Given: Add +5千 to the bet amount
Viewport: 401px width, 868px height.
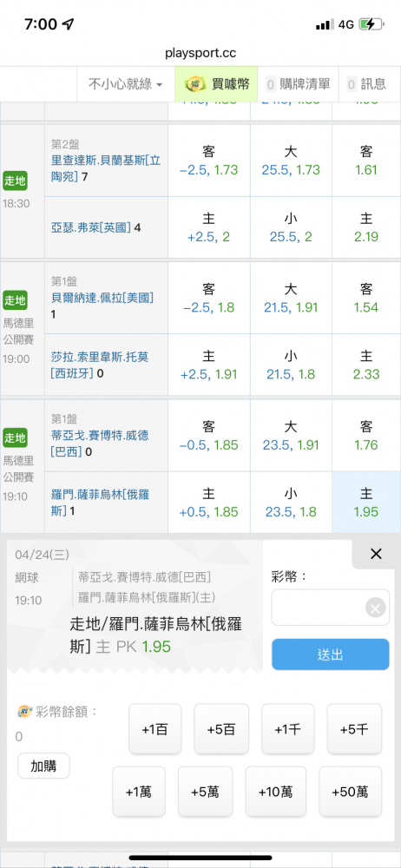Looking at the screenshot, I should coord(354,729).
